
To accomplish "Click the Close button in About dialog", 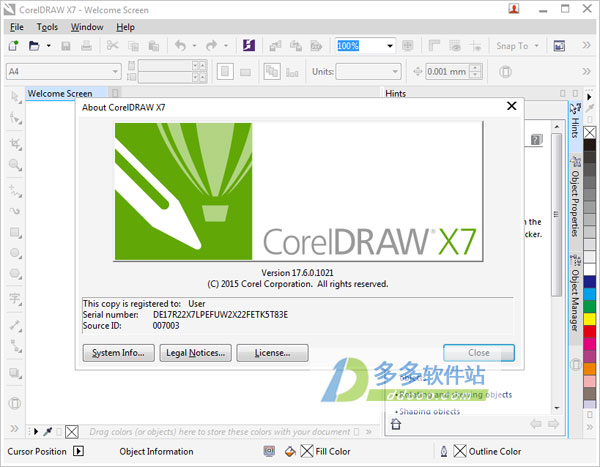I will 479,353.
